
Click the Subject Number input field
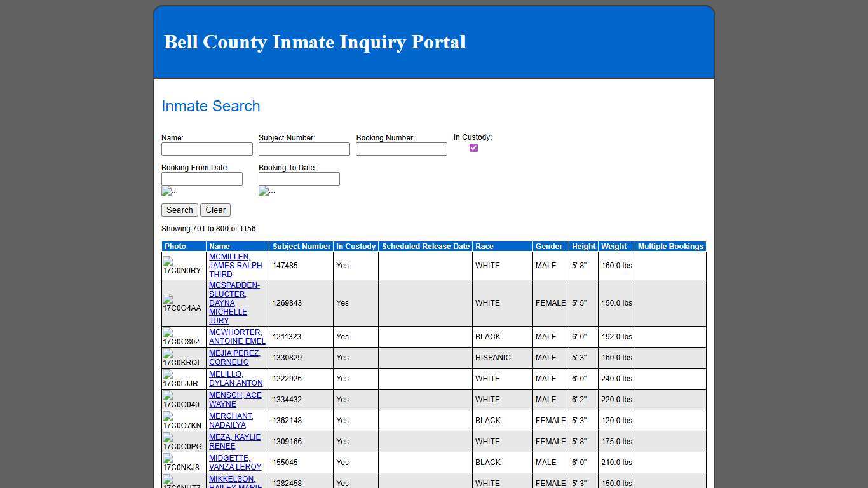pos(304,149)
